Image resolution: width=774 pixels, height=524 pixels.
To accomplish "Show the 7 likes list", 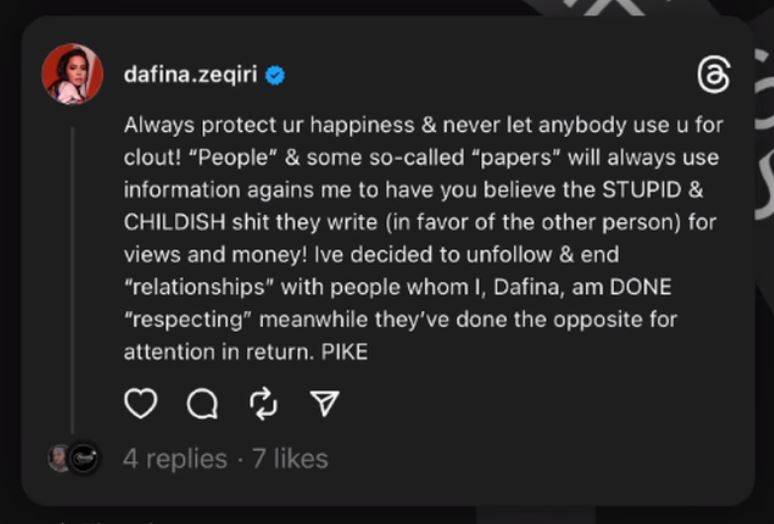I will pyautogui.click(x=290, y=458).
